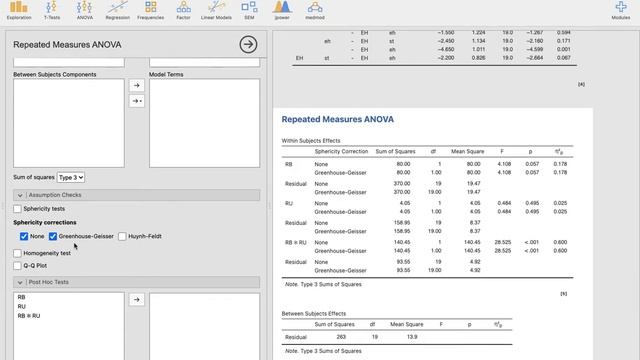Click inside the Between Subjects Components box
Viewport: 640px width, 360px height.
point(69,123)
